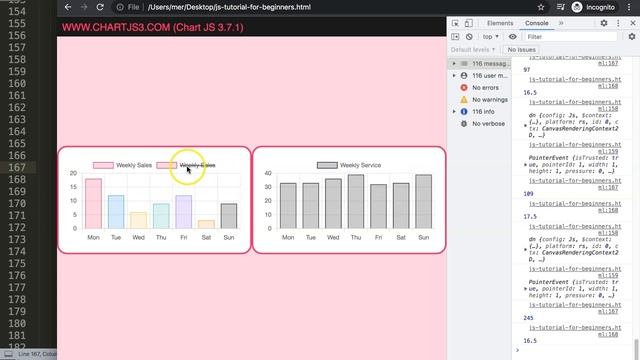Viewport: 640px width, 360px height.
Task: Switch to the Elements tab
Action: coord(500,23)
